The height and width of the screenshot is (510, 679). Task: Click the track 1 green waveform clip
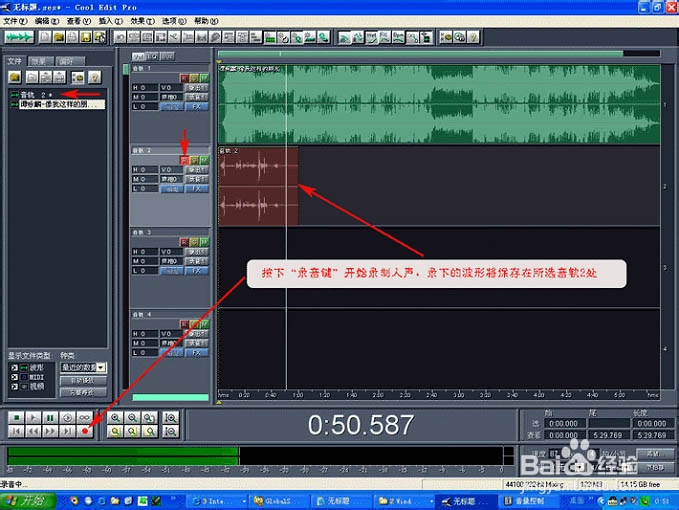pos(439,104)
